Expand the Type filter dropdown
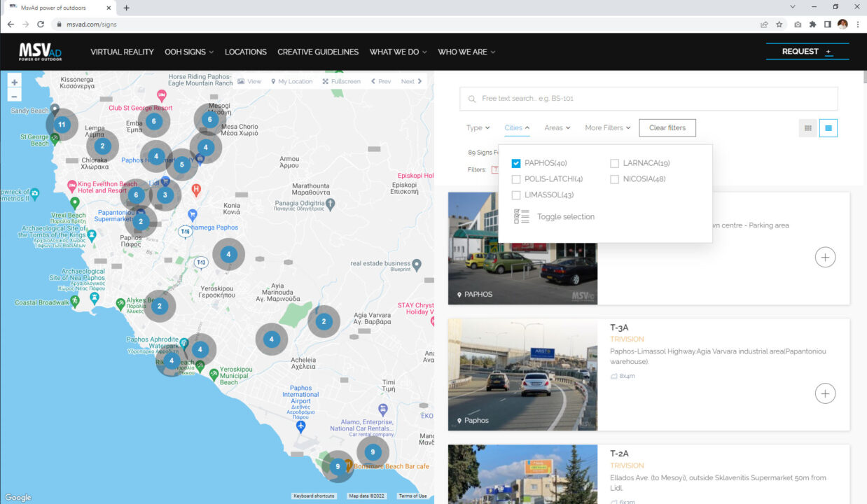The height and width of the screenshot is (504, 867). click(x=478, y=128)
